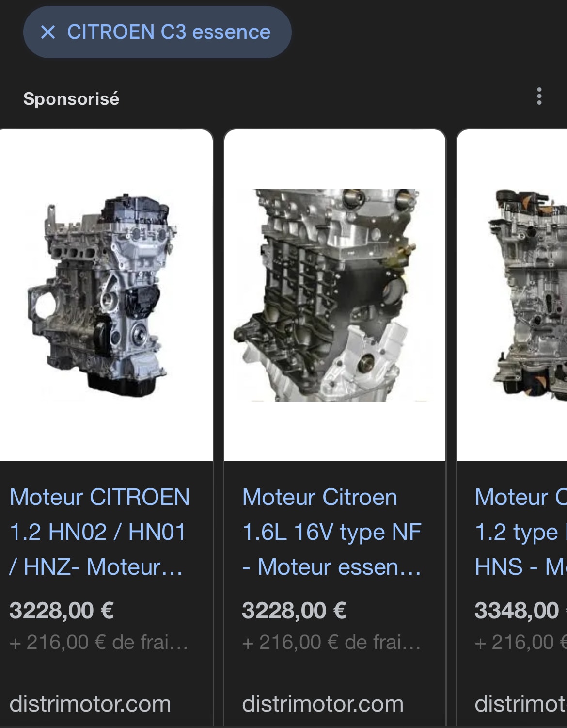Tap second card's 216,00 € shipping fee text
567x728 pixels.
coord(331,642)
